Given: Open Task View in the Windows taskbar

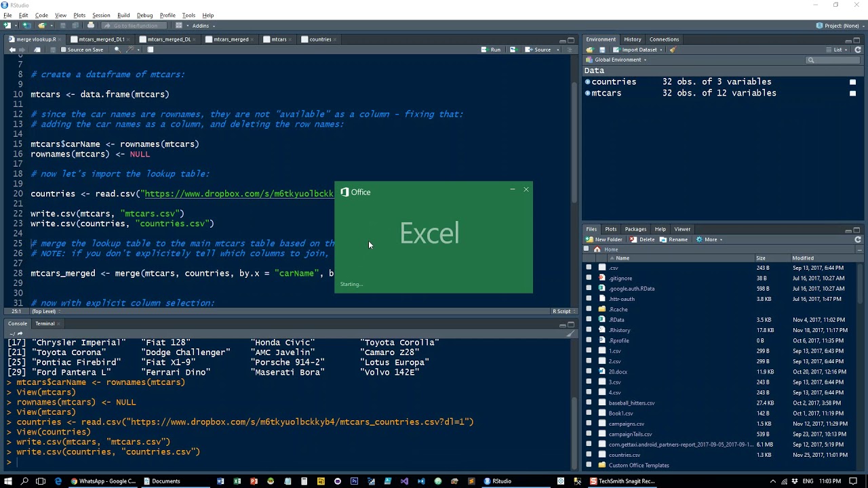Looking at the screenshot, I should point(41,481).
